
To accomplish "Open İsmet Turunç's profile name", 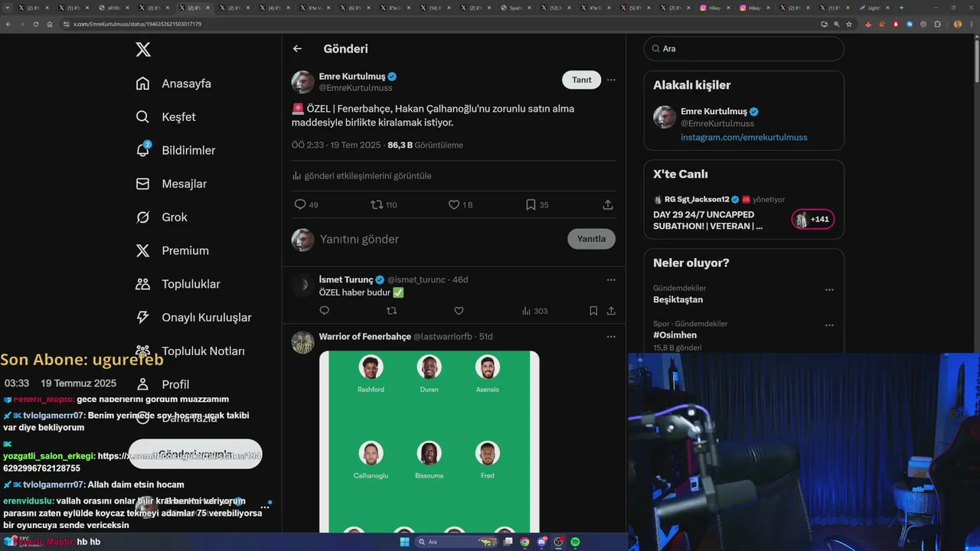I will pos(346,279).
